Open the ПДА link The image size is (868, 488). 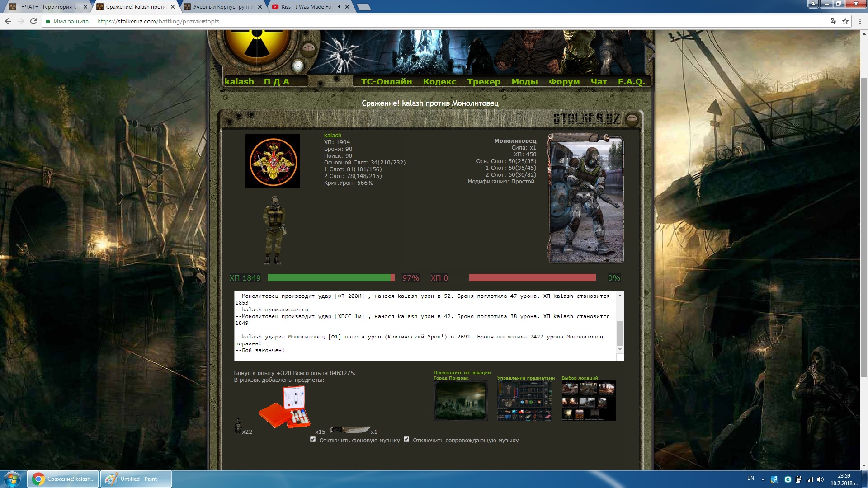point(276,82)
